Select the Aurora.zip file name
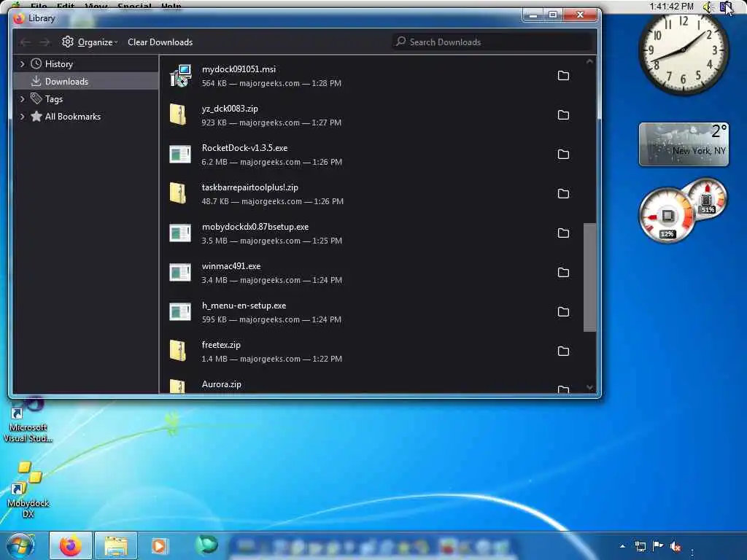Image resolution: width=747 pixels, height=560 pixels. tap(222, 384)
